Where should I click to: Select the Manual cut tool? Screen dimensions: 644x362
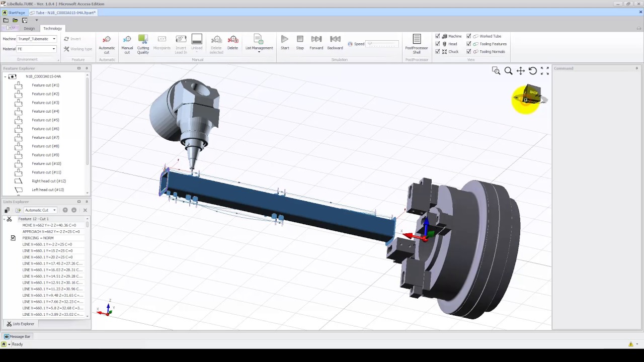[x=127, y=44]
